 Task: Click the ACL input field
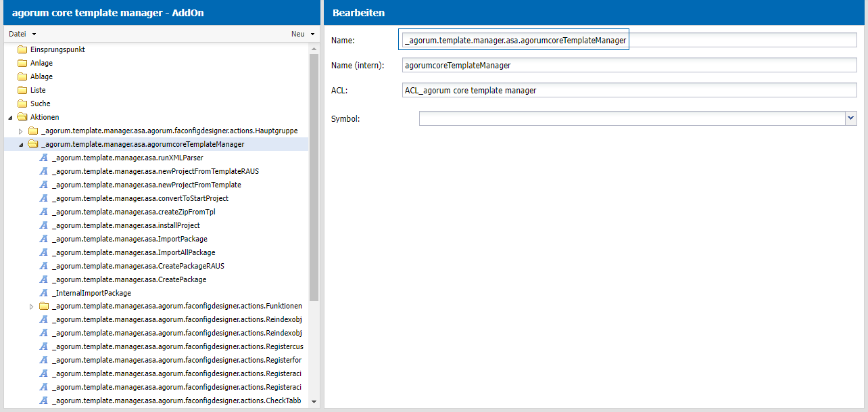pos(629,91)
